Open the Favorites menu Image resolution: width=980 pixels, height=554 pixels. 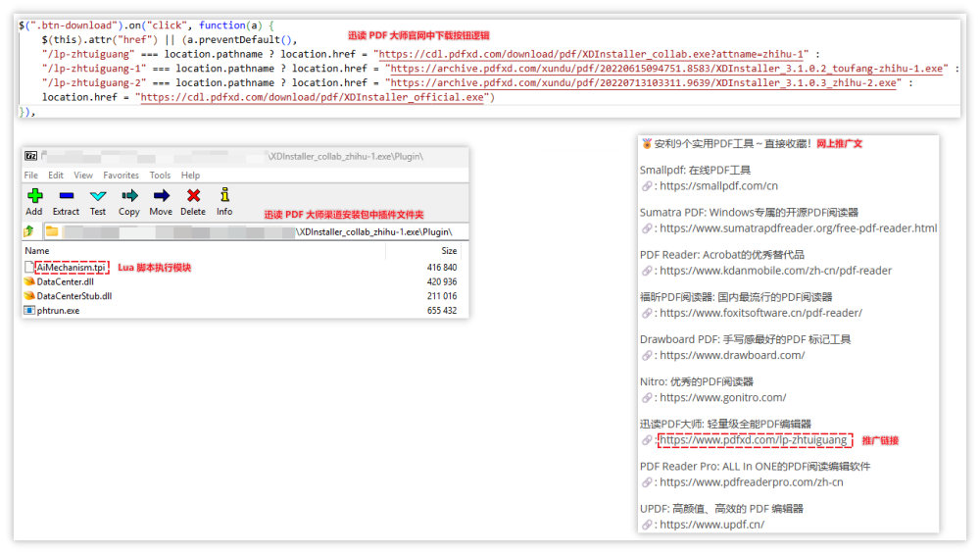pos(122,176)
